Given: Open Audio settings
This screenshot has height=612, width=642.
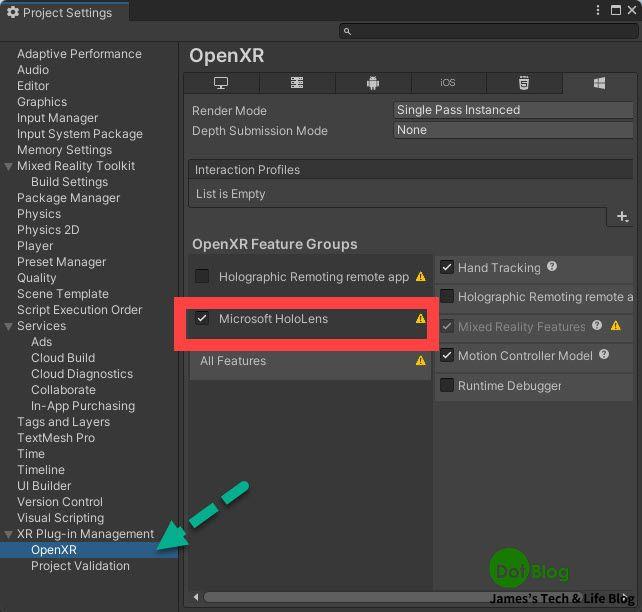Looking at the screenshot, I should coord(33,70).
